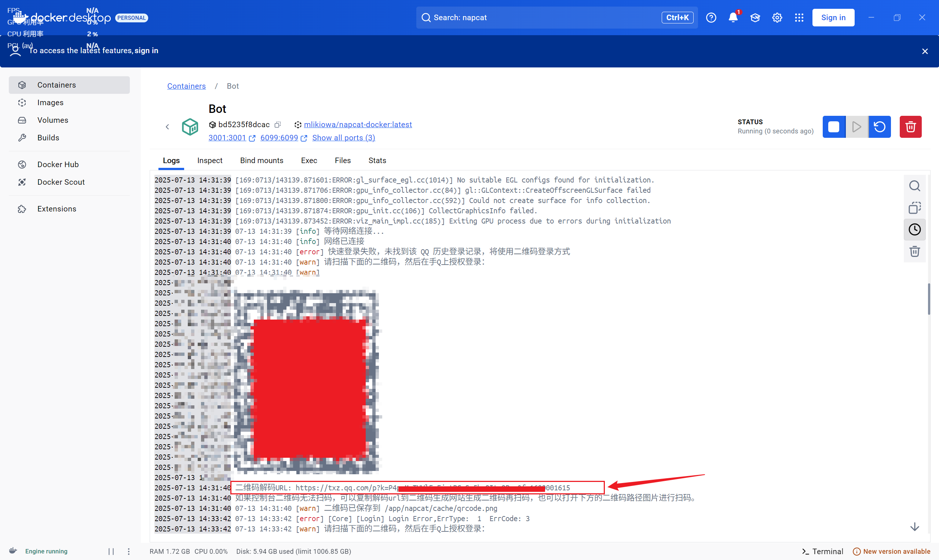Expand Show all ports (3)

[x=343, y=138]
